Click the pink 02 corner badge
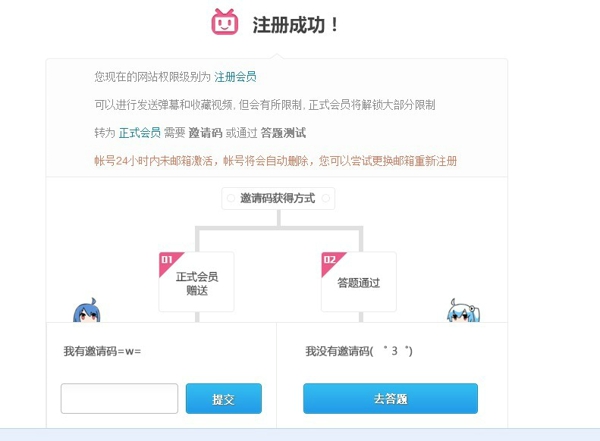This screenshot has height=441, width=600. (328, 261)
